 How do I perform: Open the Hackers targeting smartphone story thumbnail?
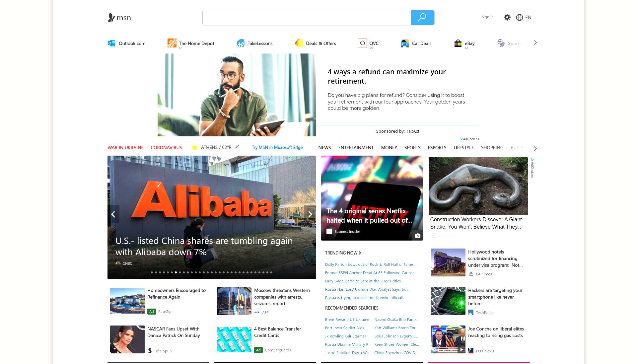448,301
